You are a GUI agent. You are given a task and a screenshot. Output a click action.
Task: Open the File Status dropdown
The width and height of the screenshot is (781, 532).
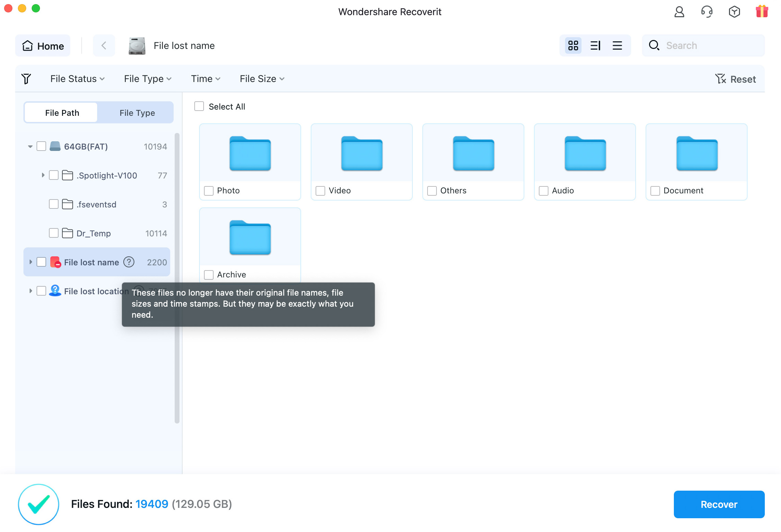[78, 79]
